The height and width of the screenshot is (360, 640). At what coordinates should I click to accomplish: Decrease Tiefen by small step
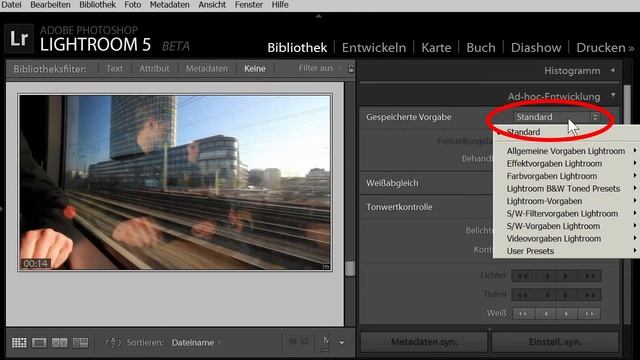[547, 295]
